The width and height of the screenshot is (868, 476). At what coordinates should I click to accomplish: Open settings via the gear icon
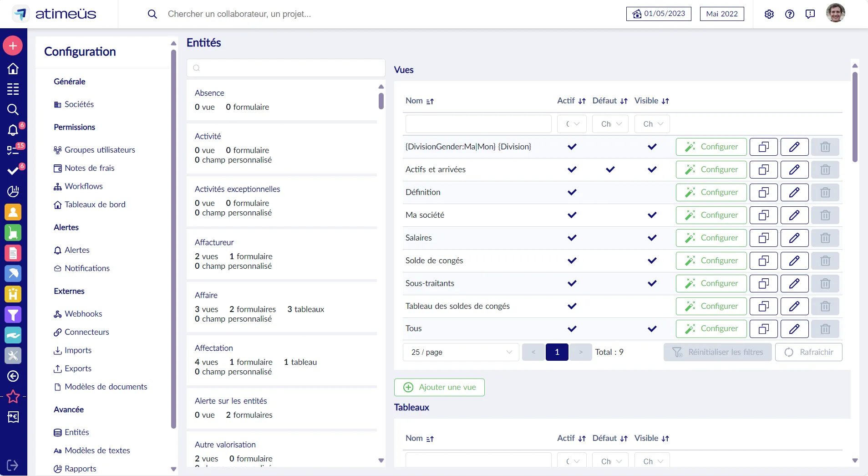(769, 14)
